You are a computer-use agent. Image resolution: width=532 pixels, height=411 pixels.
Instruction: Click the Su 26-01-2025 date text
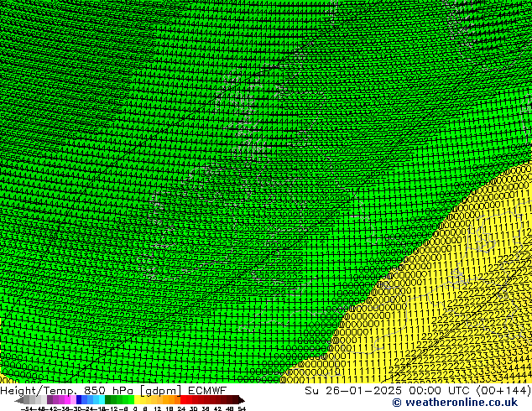click(353, 391)
